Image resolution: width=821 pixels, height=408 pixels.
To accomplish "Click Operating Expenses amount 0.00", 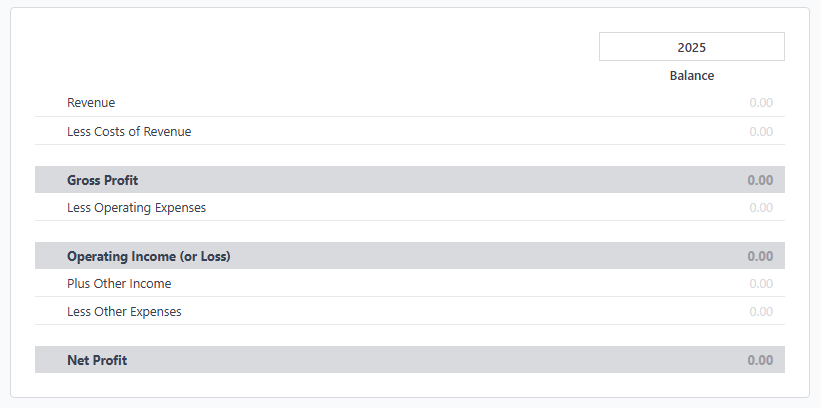I will (761, 207).
